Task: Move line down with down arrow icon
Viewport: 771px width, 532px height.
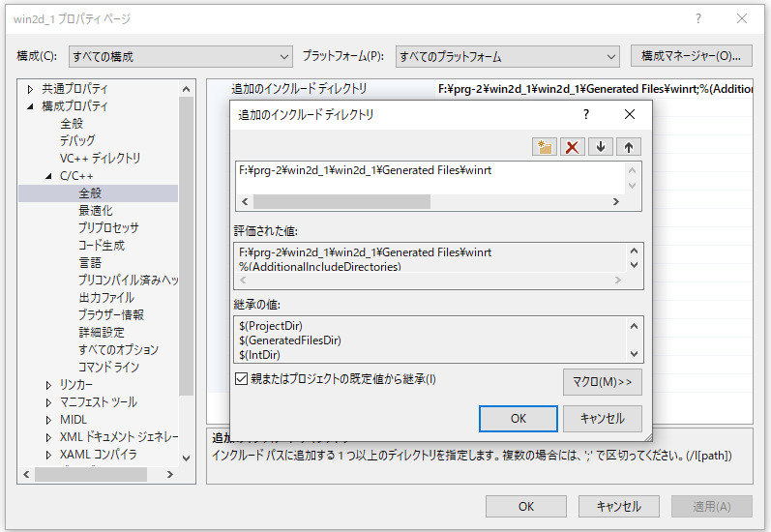Action: 601,147
